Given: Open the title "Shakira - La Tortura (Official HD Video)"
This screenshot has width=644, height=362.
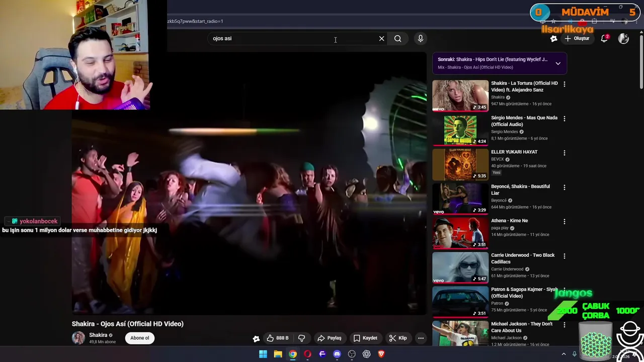Looking at the screenshot, I should [x=524, y=86].
